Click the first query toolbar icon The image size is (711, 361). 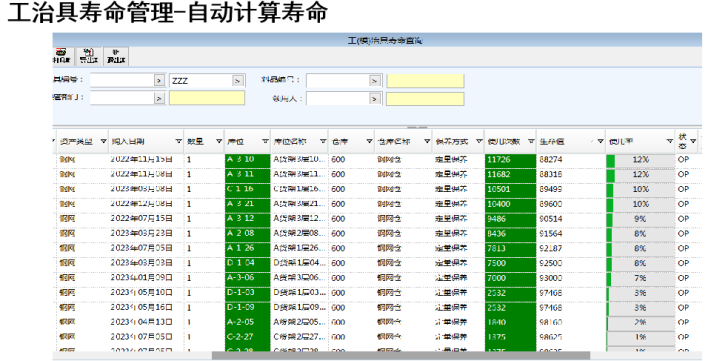pos(63,56)
